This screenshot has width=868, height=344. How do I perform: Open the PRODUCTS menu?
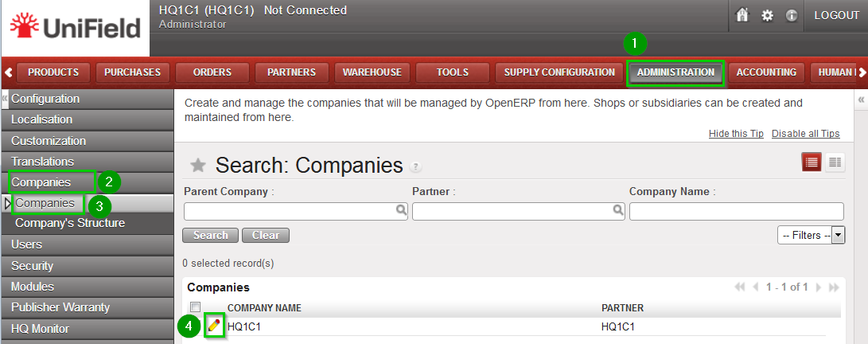click(53, 72)
